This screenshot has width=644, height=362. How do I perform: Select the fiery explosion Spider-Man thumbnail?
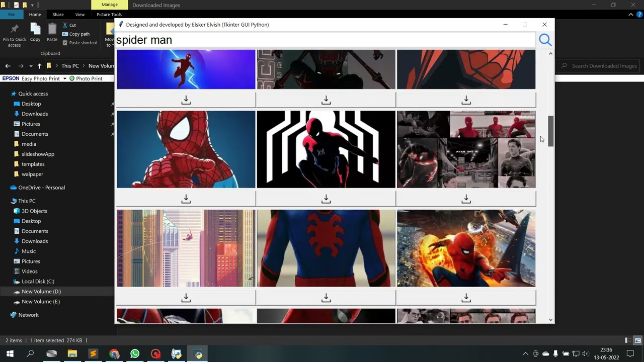click(x=466, y=248)
